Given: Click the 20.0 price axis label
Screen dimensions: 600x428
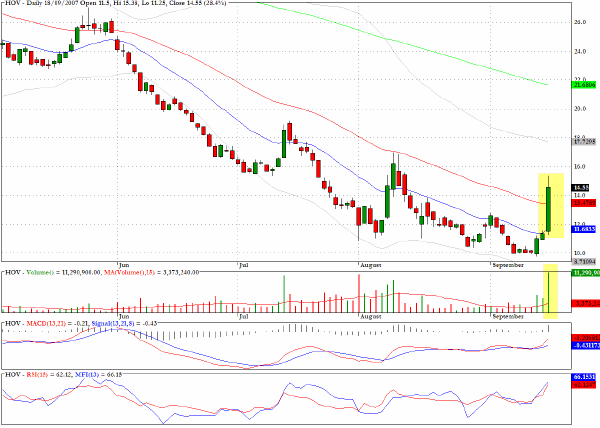Looking at the screenshot, I should click(580, 109).
